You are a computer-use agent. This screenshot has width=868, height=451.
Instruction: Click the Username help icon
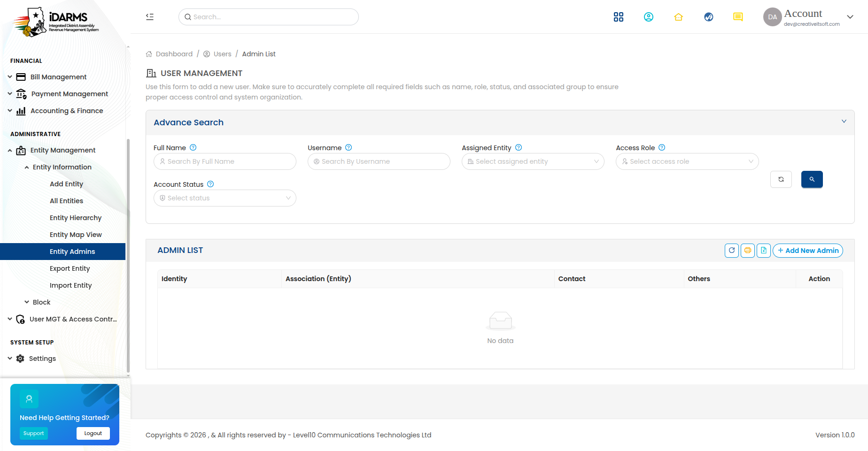click(x=349, y=147)
